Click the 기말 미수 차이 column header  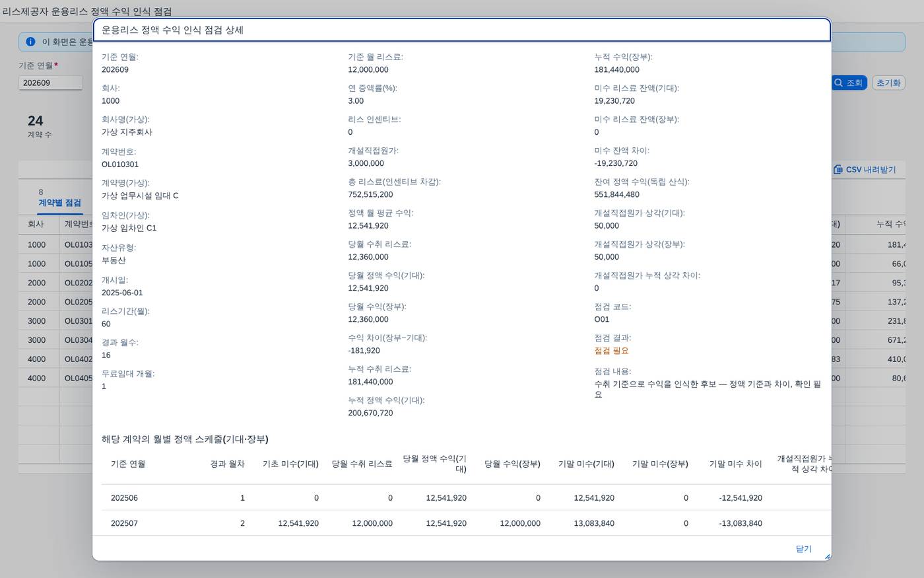[x=735, y=464]
